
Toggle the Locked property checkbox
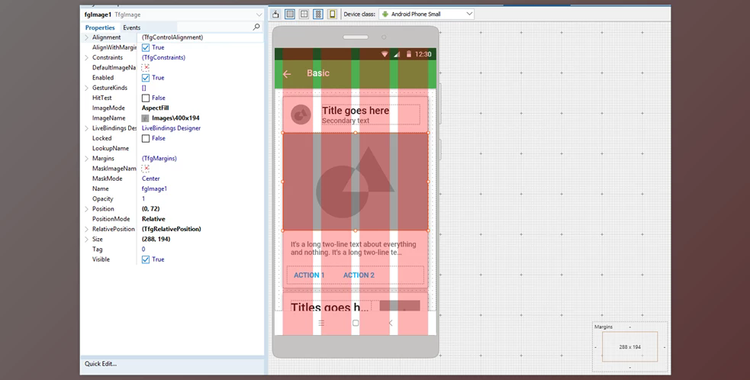point(146,138)
